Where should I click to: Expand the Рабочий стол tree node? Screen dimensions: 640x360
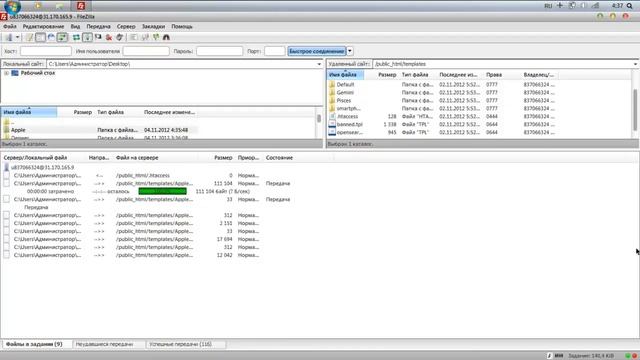6,73
